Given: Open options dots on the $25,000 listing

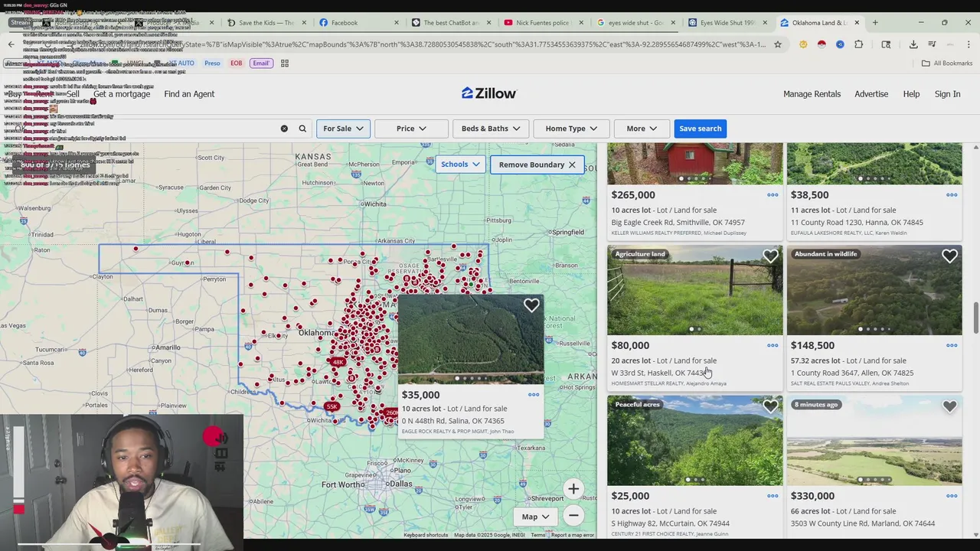Looking at the screenshot, I should pyautogui.click(x=773, y=496).
